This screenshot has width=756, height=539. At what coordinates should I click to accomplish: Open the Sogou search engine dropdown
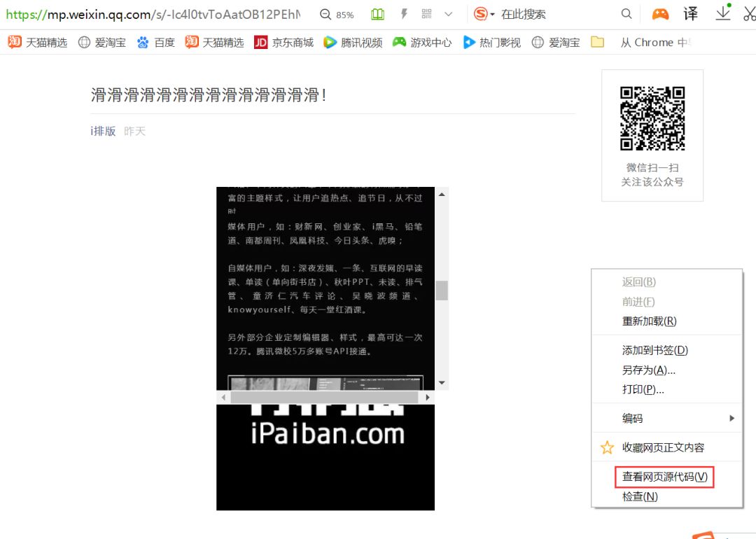coord(484,14)
